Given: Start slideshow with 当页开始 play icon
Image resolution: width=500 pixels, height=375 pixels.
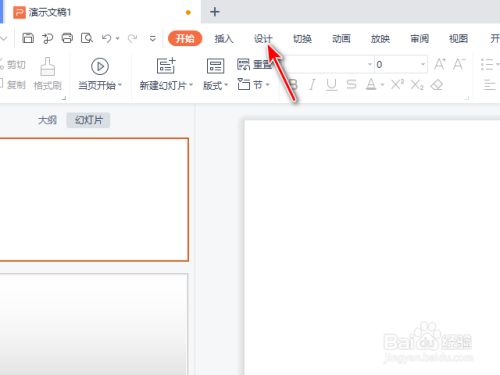Looking at the screenshot, I should [x=100, y=66].
